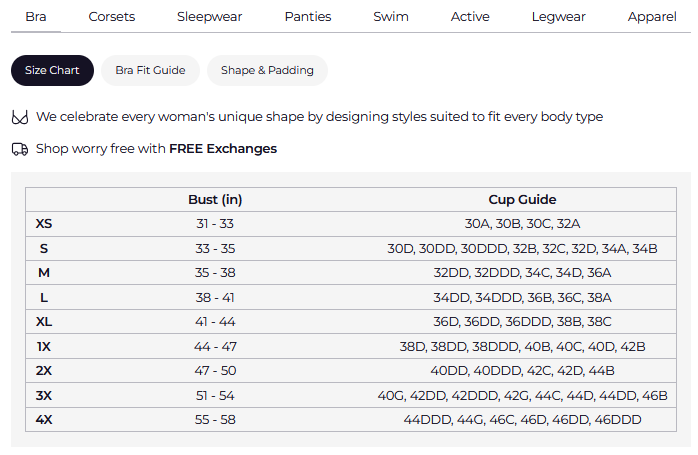Click the delivery truck icon
This screenshot has height=455, width=698.
coord(19,149)
